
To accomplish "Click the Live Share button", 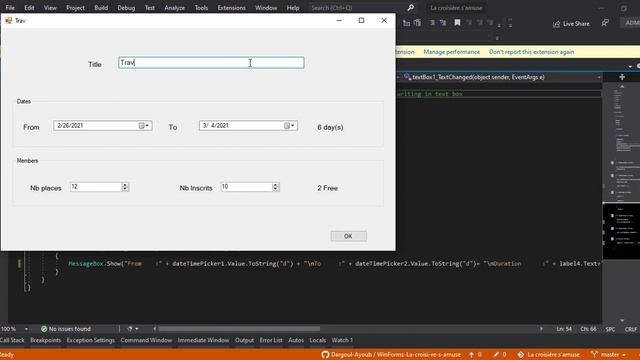I will [571, 24].
